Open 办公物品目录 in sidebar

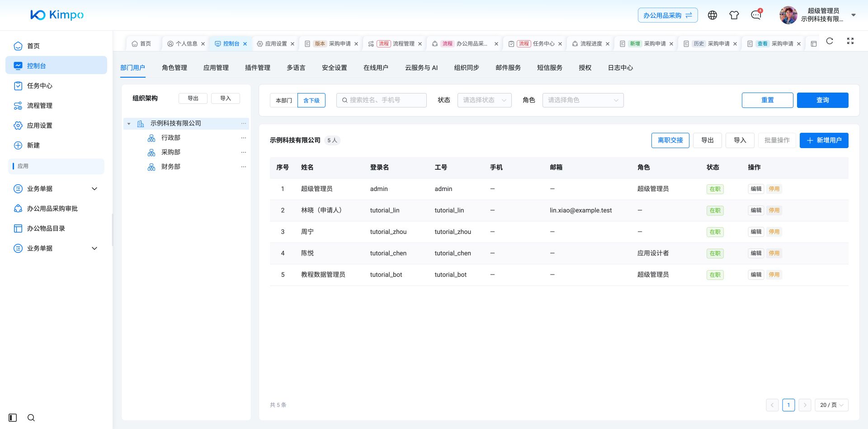56,228
